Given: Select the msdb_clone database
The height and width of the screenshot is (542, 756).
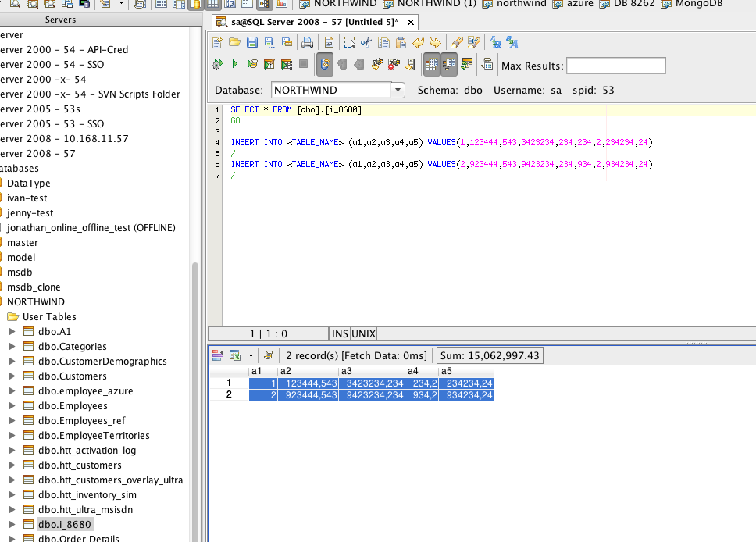Looking at the screenshot, I should [34, 287].
